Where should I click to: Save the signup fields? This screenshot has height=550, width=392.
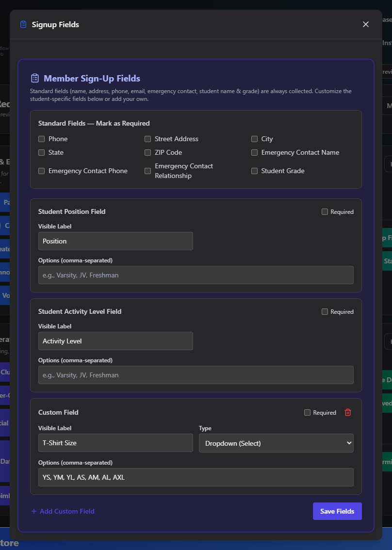[337, 511]
